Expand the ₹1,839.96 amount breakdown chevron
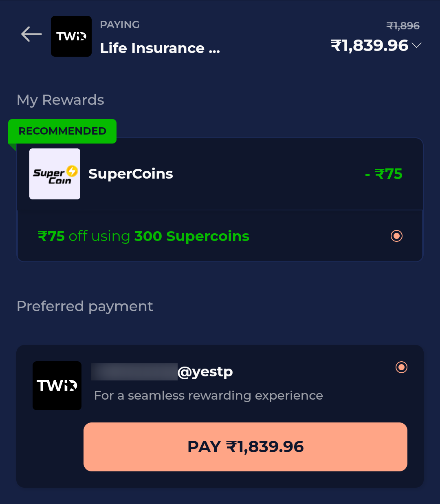 (x=417, y=46)
